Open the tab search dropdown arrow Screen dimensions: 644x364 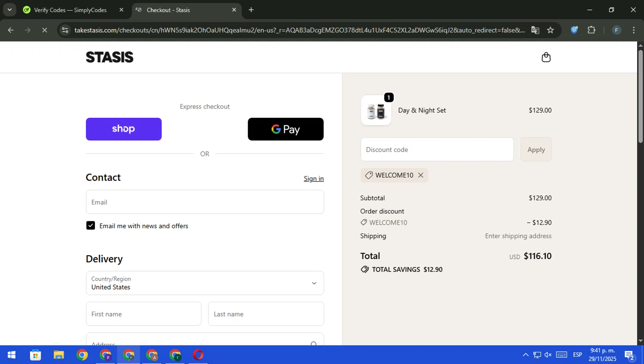(x=9, y=10)
